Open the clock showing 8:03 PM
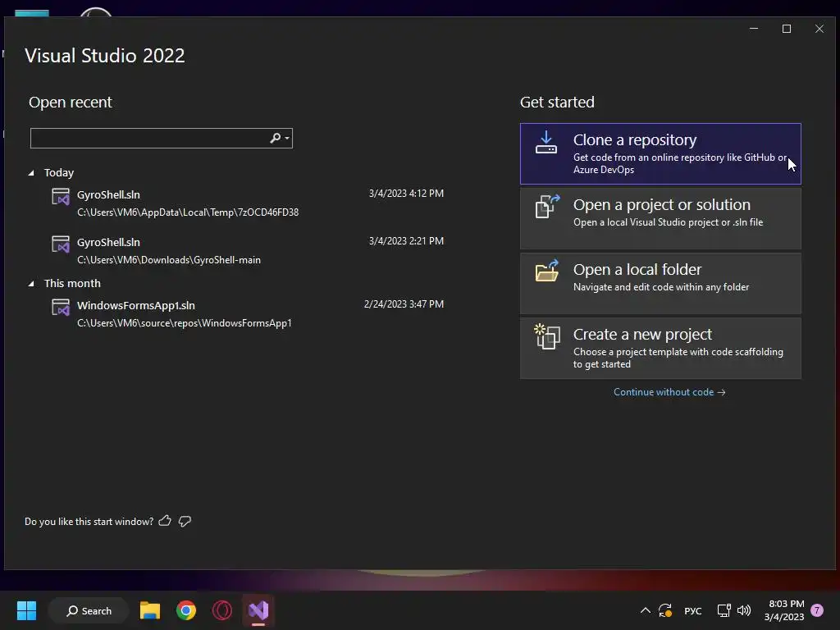 (784, 610)
